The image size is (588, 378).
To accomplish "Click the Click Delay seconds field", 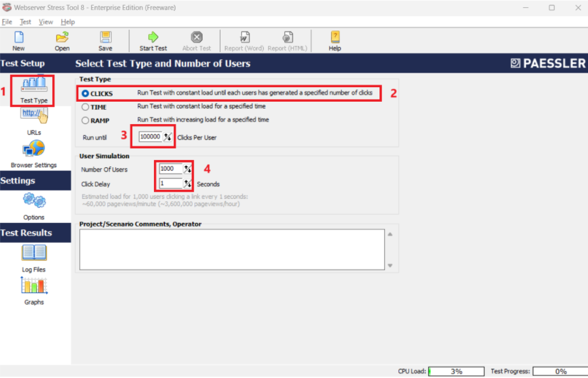I will click(170, 184).
